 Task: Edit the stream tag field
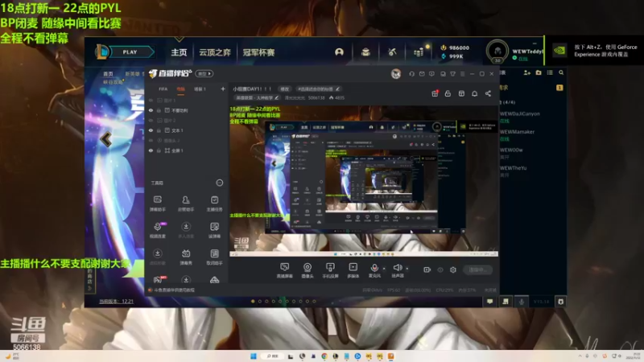(x=318, y=88)
